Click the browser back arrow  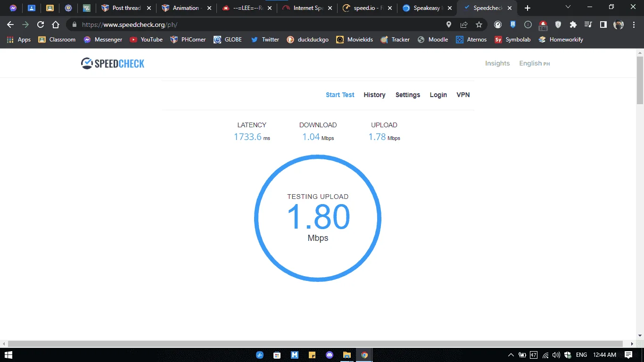(x=10, y=25)
